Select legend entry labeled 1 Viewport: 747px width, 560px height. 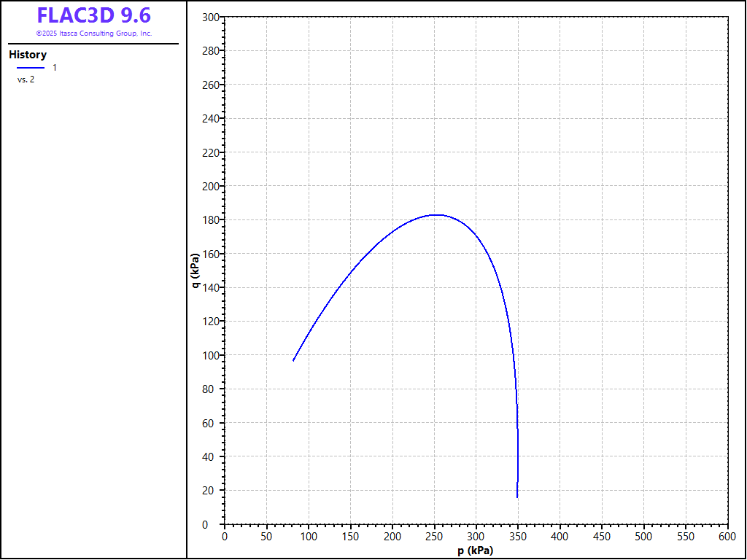coord(55,68)
